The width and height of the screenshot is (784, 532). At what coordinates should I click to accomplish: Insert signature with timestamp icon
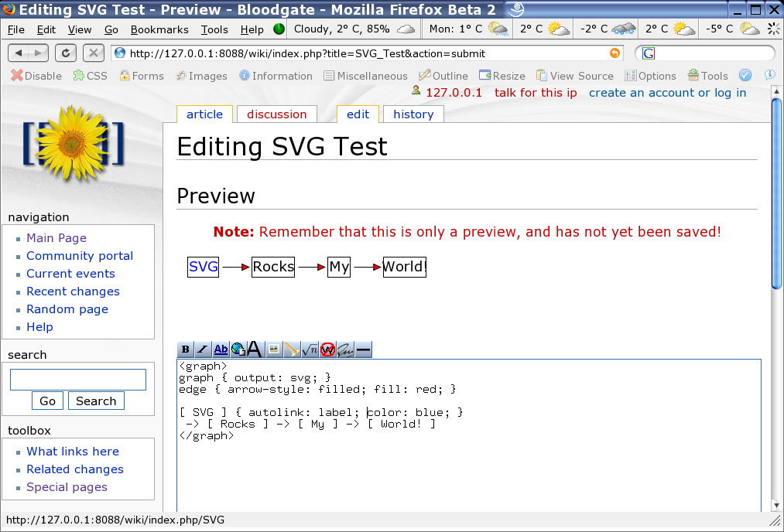coord(345,350)
